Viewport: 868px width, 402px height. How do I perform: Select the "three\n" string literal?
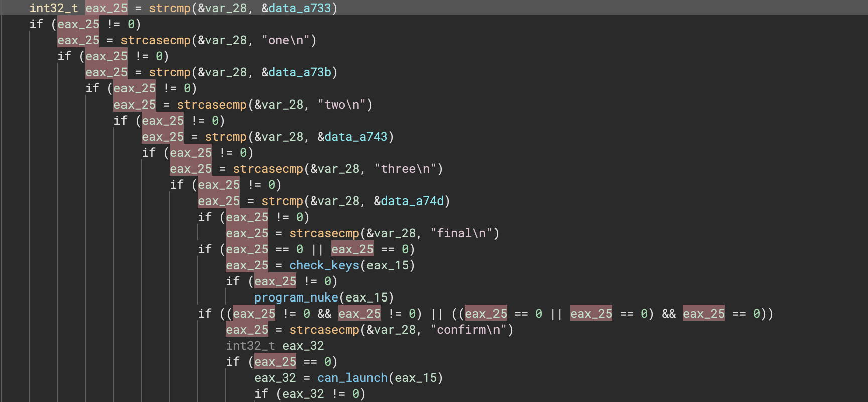click(405, 169)
